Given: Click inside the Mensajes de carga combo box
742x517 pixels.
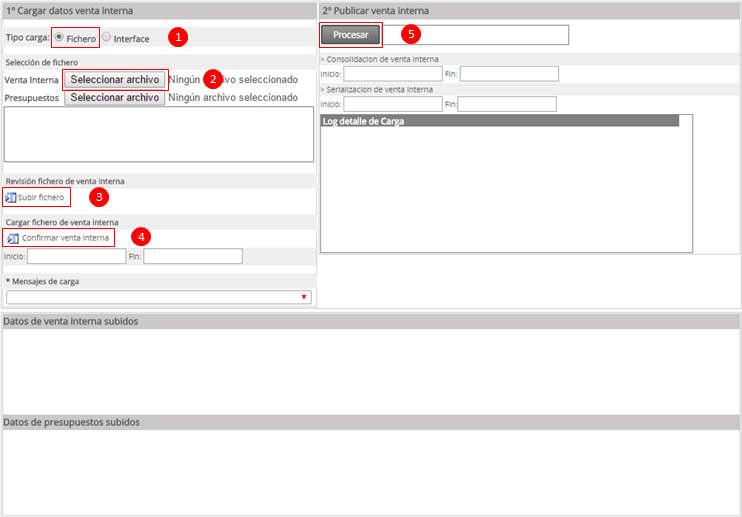Looking at the screenshot, I should click(x=159, y=297).
